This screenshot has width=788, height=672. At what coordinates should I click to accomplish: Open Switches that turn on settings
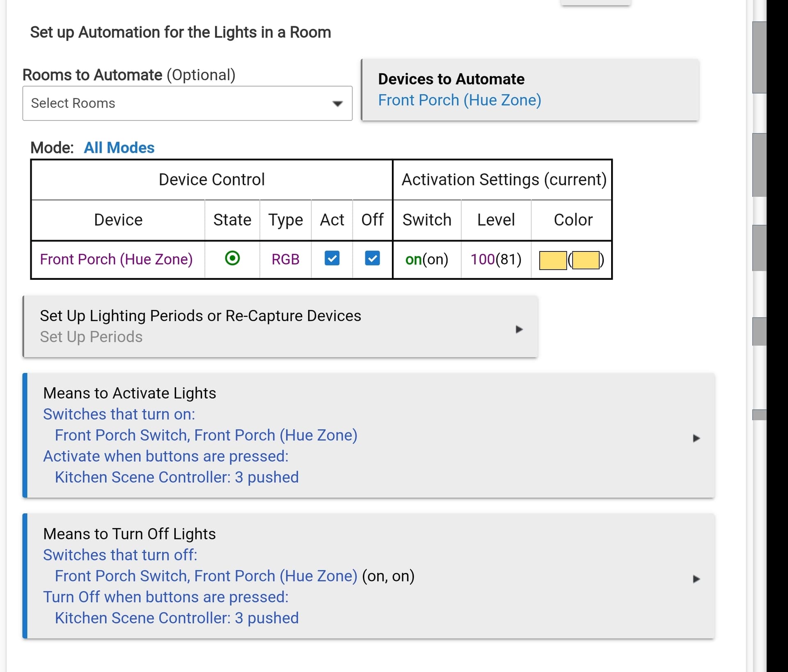[119, 414]
